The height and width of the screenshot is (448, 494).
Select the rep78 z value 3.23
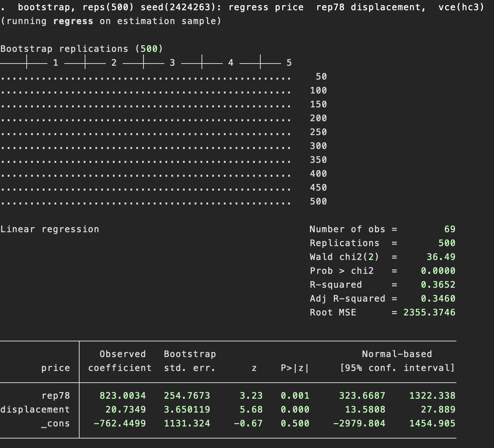point(251,396)
